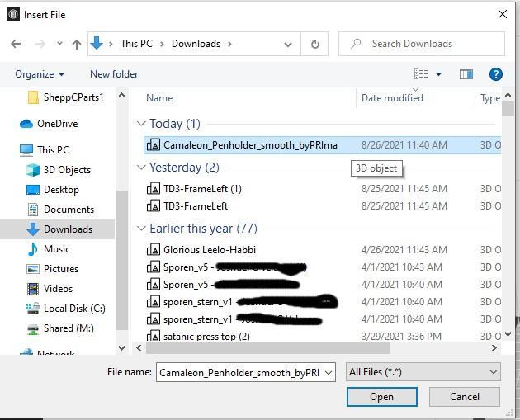
Task: Open Music in the sidebar
Action: 49,249
